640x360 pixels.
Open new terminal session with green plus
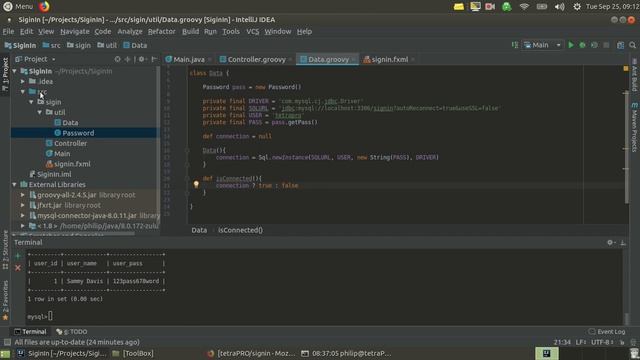(18, 256)
